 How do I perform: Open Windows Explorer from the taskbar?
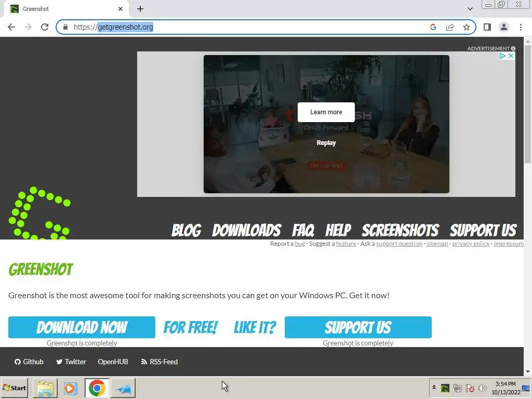click(45, 388)
